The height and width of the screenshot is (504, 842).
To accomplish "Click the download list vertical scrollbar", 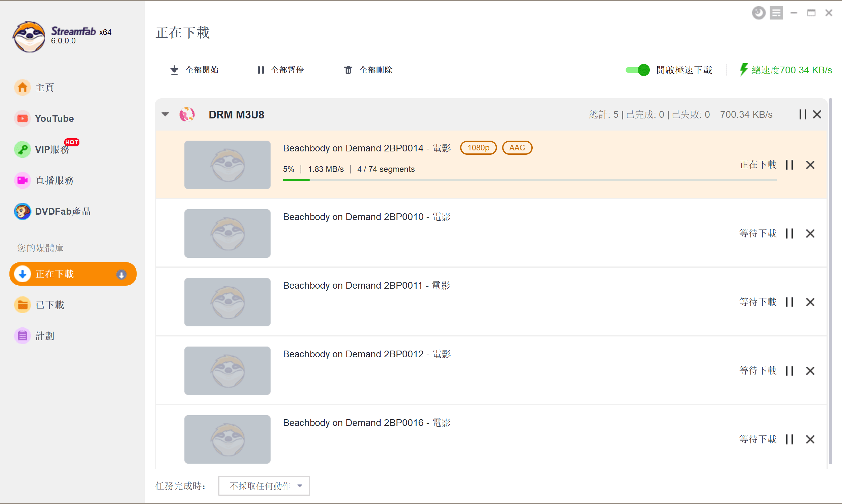I will tap(830, 282).
